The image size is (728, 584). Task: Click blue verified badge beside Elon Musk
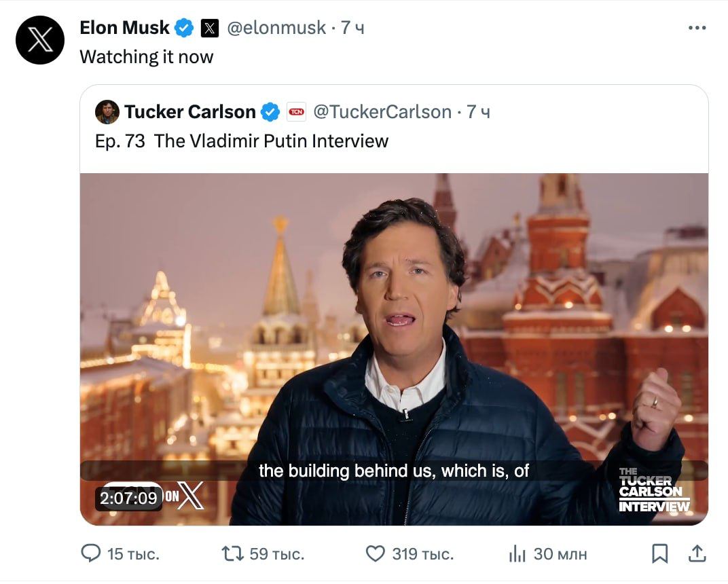pos(184,28)
